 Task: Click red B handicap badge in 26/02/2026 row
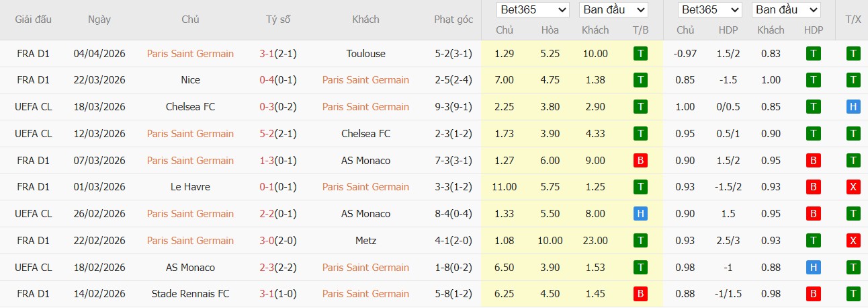(x=814, y=214)
